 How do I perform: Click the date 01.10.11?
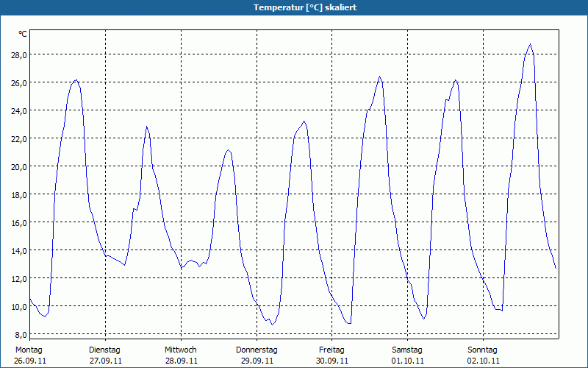click(x=408, y=361)
